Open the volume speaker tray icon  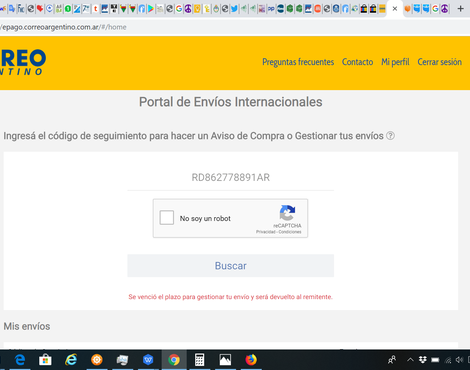[460, 360]
